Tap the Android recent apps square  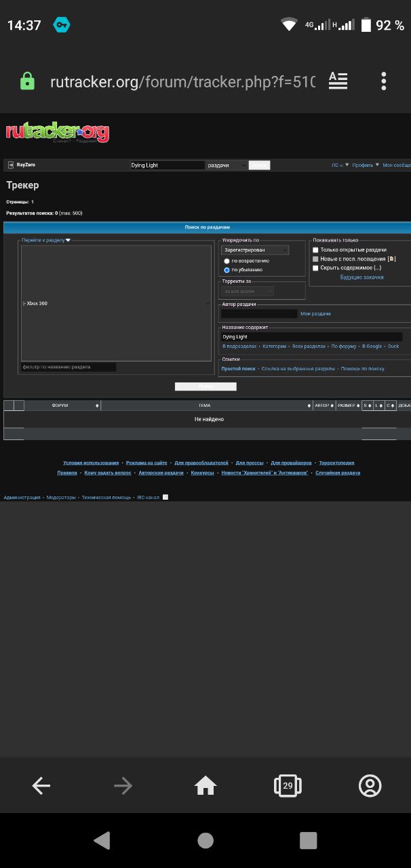309,841
